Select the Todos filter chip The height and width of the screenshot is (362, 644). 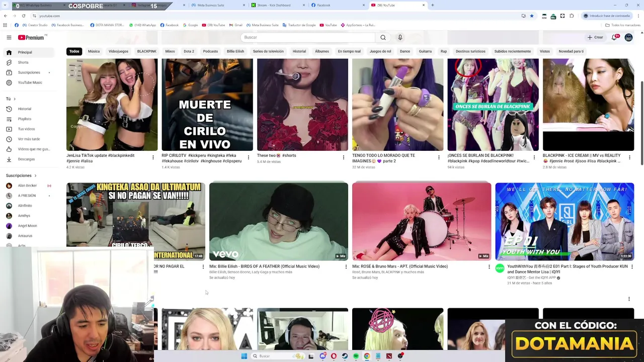tap(74, 51)
